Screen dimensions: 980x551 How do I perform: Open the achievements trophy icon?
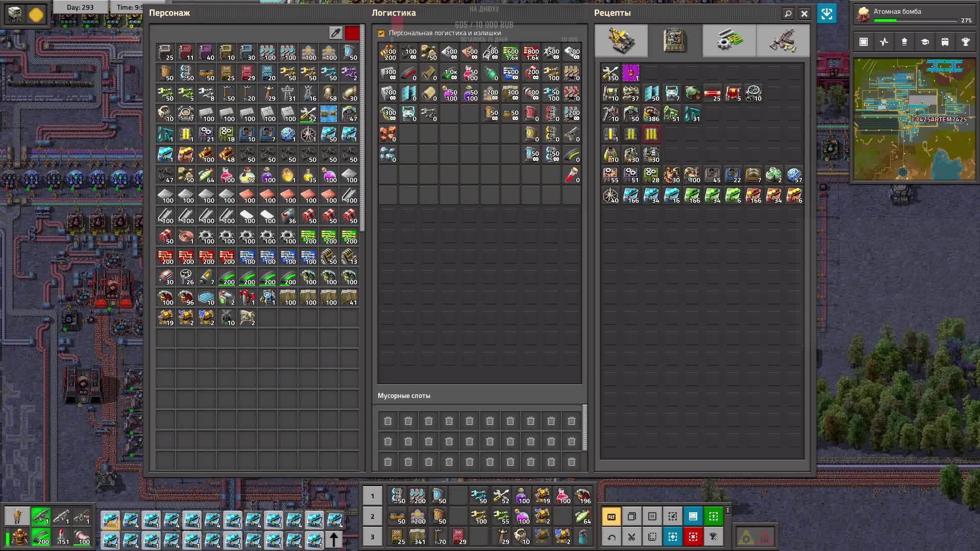(965, 42)
